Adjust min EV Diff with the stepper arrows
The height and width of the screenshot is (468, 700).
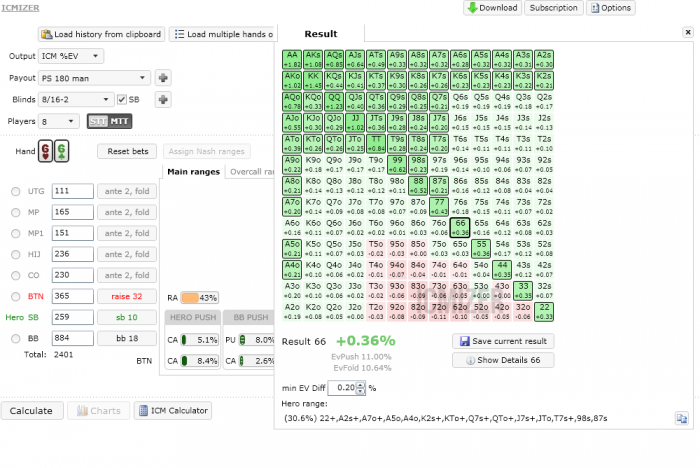pos(360,388)
